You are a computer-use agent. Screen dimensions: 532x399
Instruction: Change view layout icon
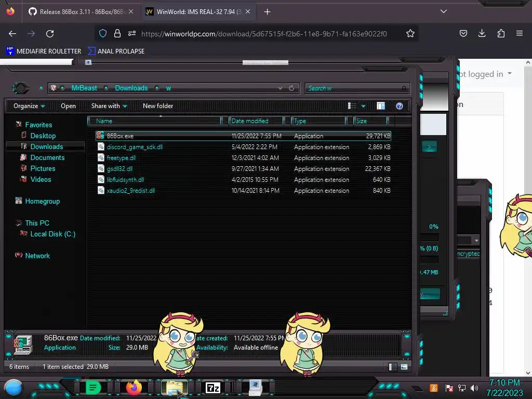pos(352,106)
